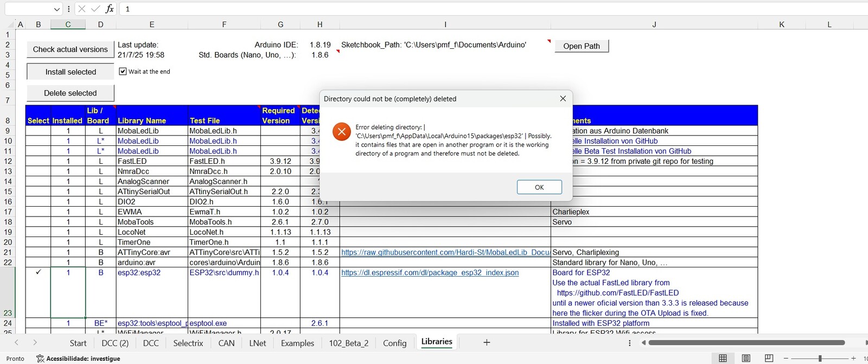This screenshot has width=868, height=364.
Task: Open the Config sheet tab
Action: tap(394, 343)
